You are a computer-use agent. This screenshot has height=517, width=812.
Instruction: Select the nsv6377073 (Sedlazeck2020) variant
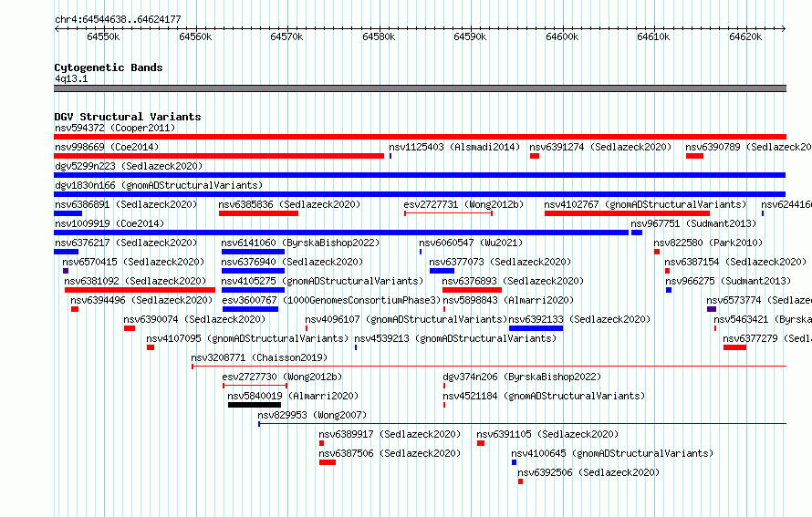500,262
